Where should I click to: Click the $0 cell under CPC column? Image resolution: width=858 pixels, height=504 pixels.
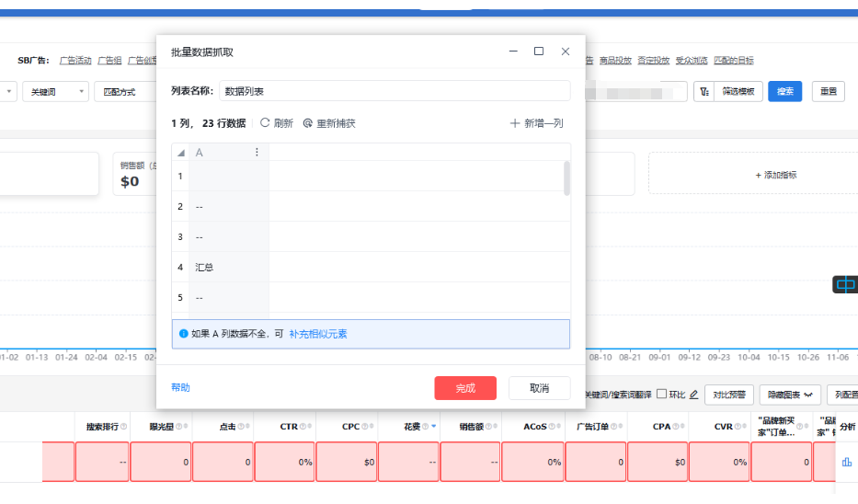tap(347, 462)
